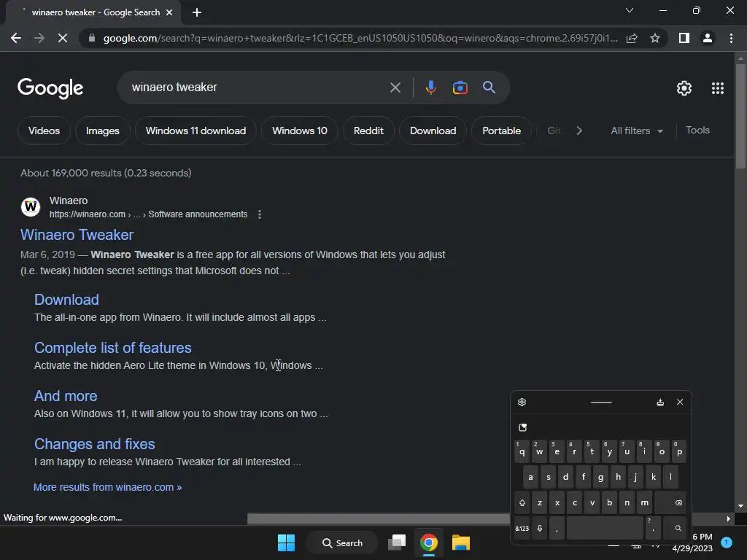This screenshot has height=560, width=747.
Task: Open File Explorer from the taskbar
Action: (x=461, y=542)
